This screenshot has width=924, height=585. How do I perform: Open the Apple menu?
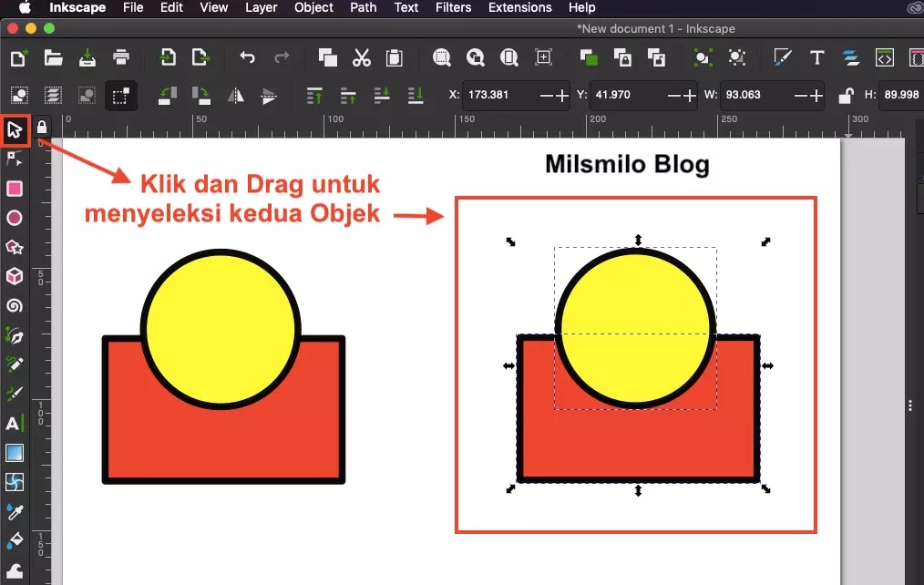[25, 7]
